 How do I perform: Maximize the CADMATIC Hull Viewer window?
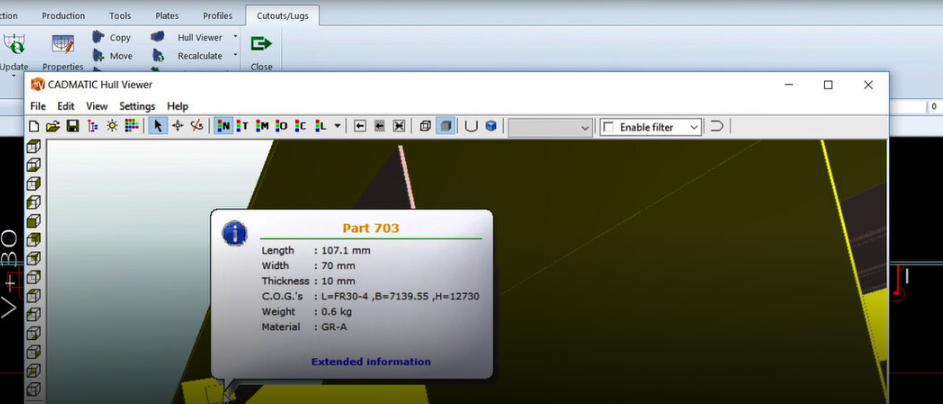coord(828,85)
